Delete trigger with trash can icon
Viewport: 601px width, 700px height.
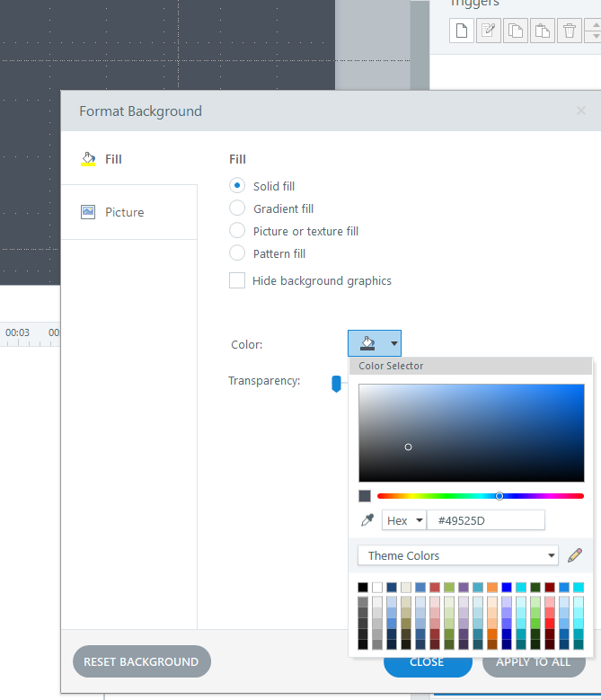570,31
